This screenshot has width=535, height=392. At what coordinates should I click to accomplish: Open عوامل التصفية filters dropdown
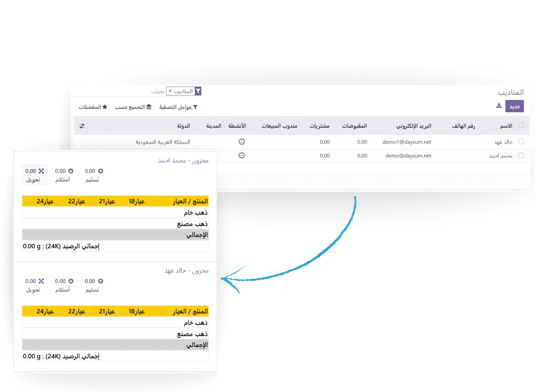tap(178, 107)
